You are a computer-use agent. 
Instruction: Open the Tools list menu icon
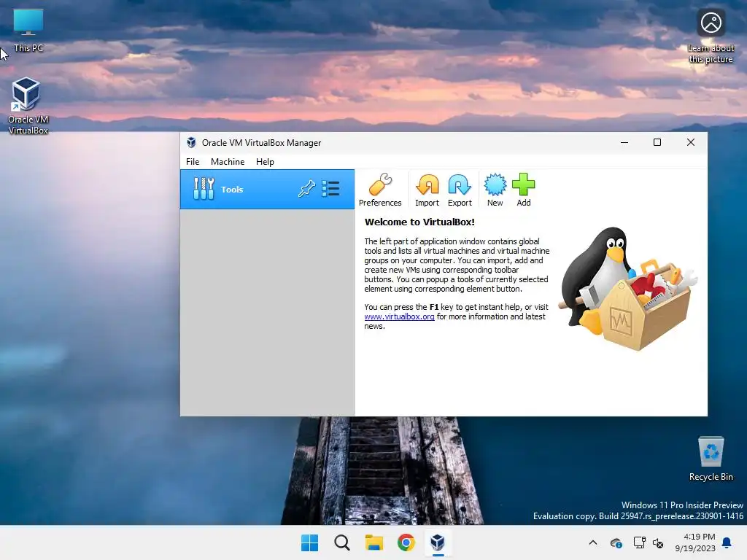coord(330,189)
